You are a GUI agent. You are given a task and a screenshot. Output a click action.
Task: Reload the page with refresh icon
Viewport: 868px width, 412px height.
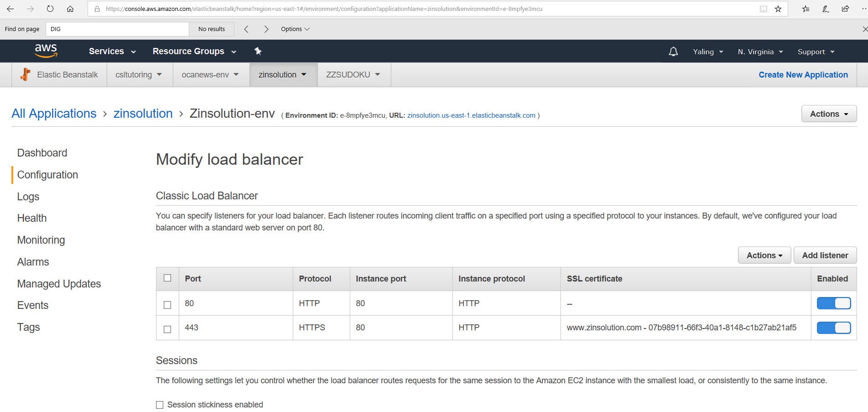click(x=50, y=9)
